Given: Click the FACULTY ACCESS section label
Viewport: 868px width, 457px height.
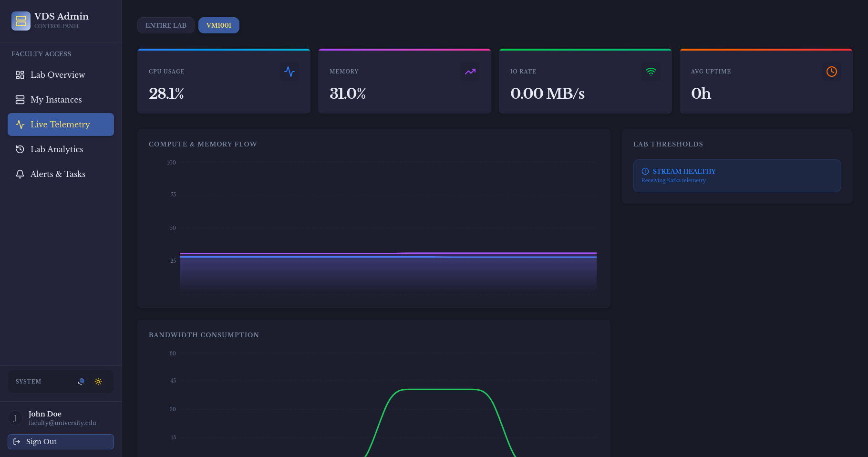Looking at the screenshot, I should pyautogui.click(x=41, y=54).
